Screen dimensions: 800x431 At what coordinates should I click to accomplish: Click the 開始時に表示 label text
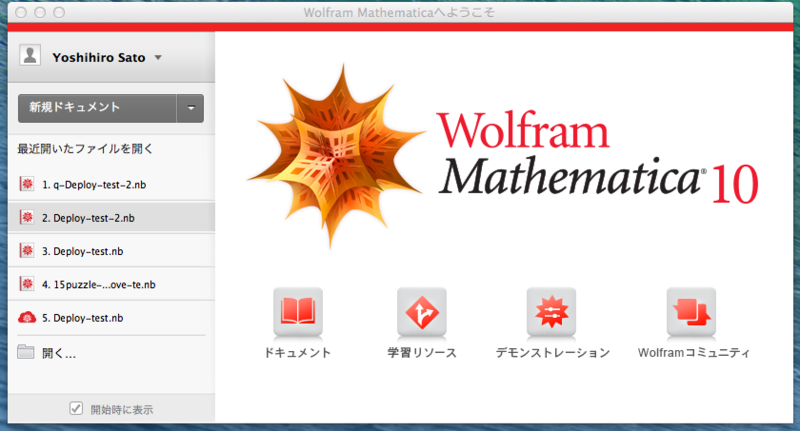[122, 409]
